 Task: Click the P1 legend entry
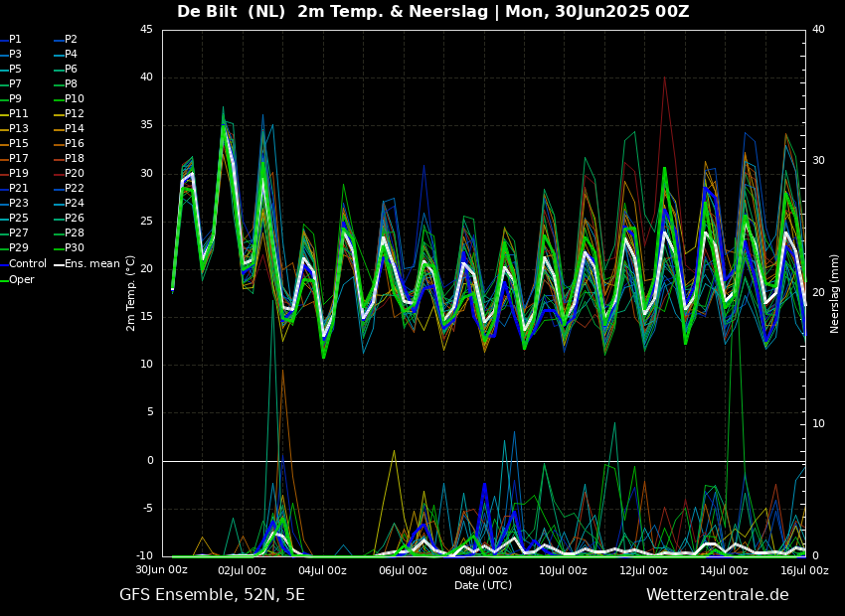(15, 40)
